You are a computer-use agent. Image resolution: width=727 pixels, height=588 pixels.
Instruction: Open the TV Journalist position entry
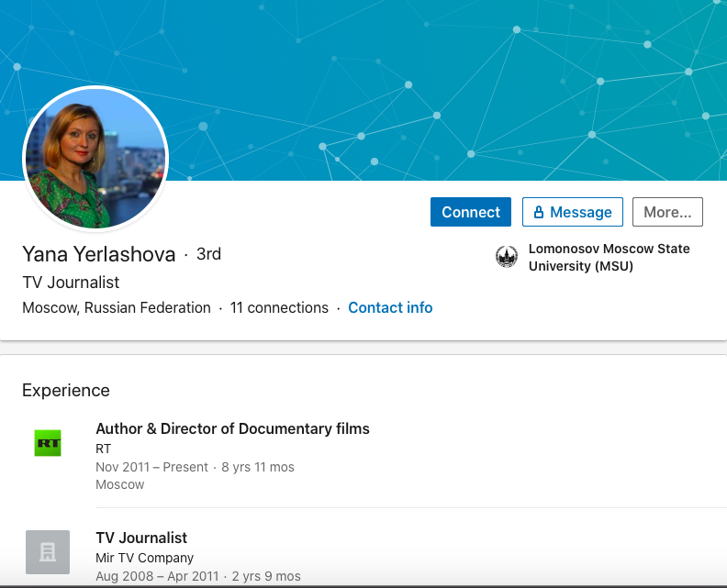(x=141, y=538)
